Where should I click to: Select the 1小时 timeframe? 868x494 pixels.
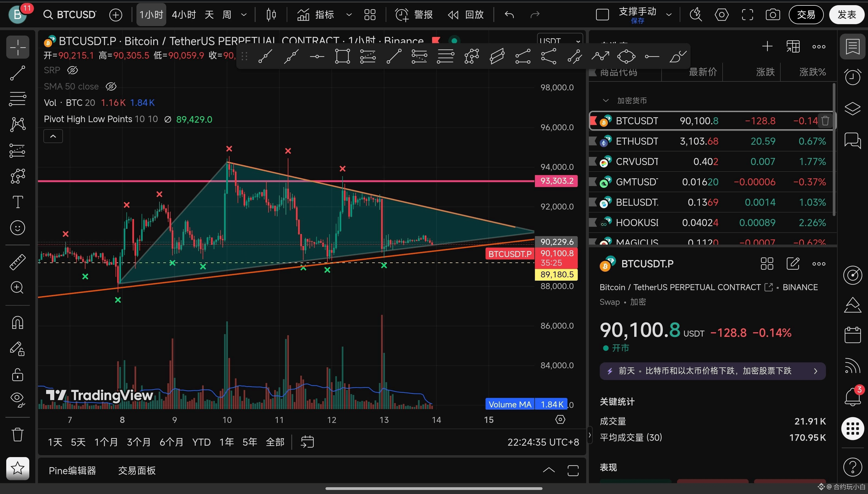tap(151, 15)
